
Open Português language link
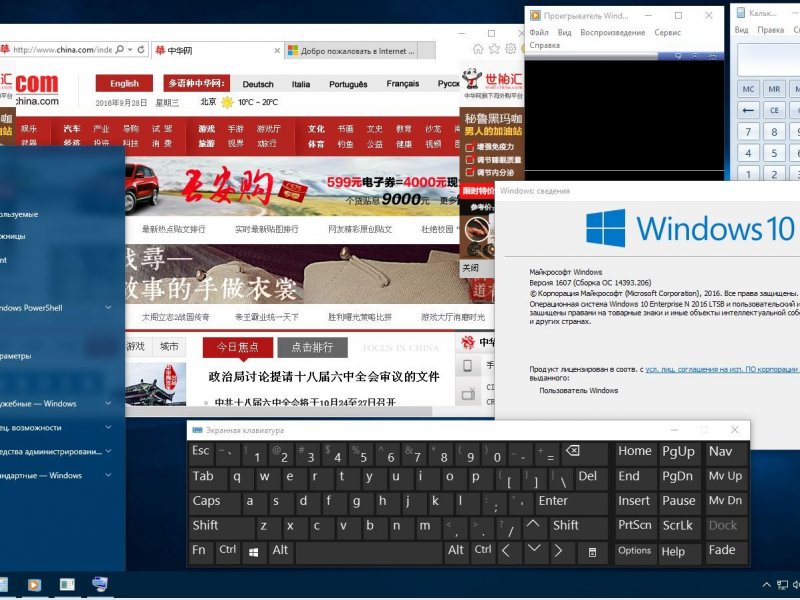[348, 84]
